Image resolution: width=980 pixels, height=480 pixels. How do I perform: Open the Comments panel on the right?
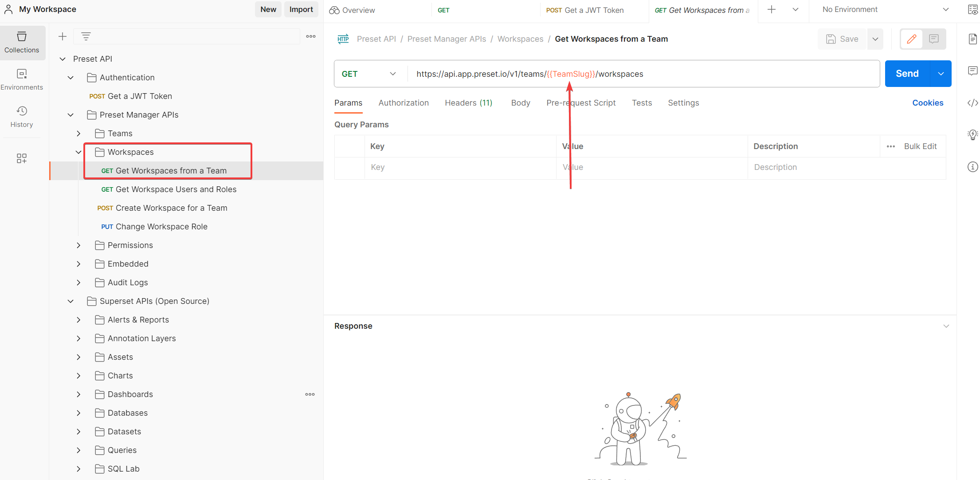tap(972, 71)
